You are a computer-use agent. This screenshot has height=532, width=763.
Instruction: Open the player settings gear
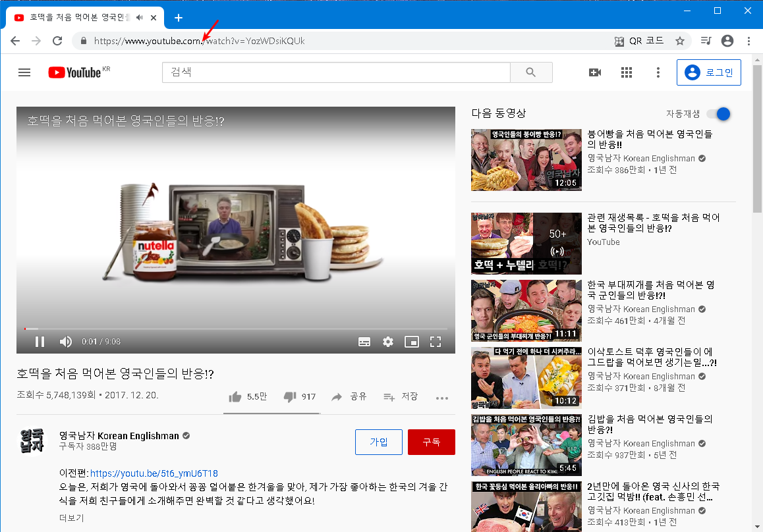[388, 342]
